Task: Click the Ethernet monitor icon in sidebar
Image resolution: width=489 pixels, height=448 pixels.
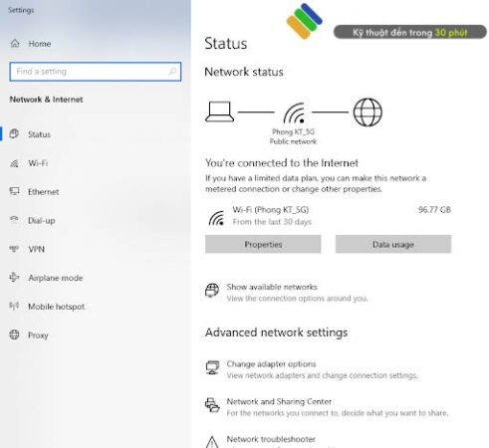Action: [x=14, y=191]
